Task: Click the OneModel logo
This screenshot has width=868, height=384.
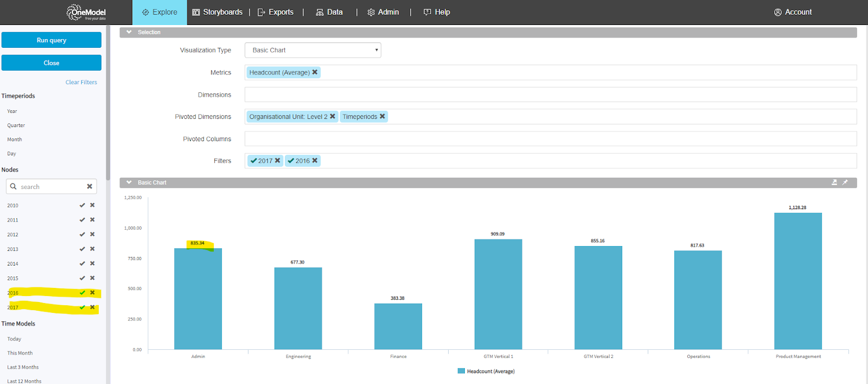Action: [86, 12]
